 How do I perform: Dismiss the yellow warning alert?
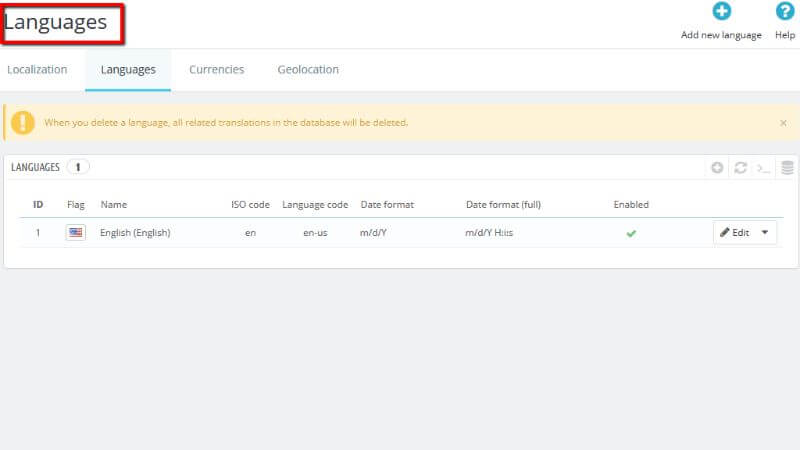pyautogui.click(x=783, y=123)
